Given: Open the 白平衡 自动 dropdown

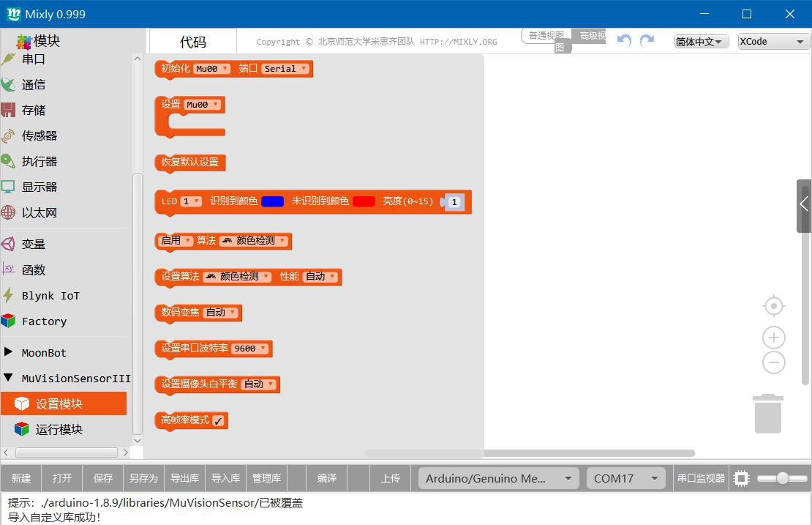Looking at the screenshot, I should tap(258, 384).
